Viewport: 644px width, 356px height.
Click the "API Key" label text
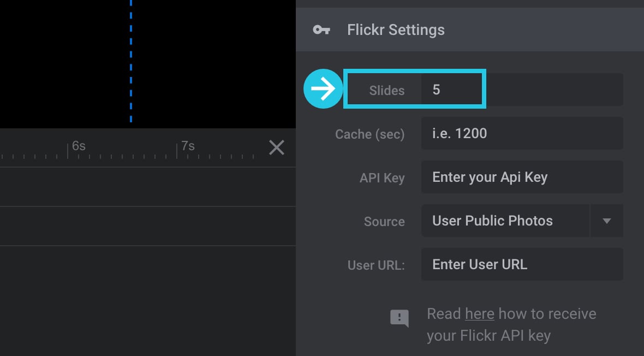(x=382, y=178)
